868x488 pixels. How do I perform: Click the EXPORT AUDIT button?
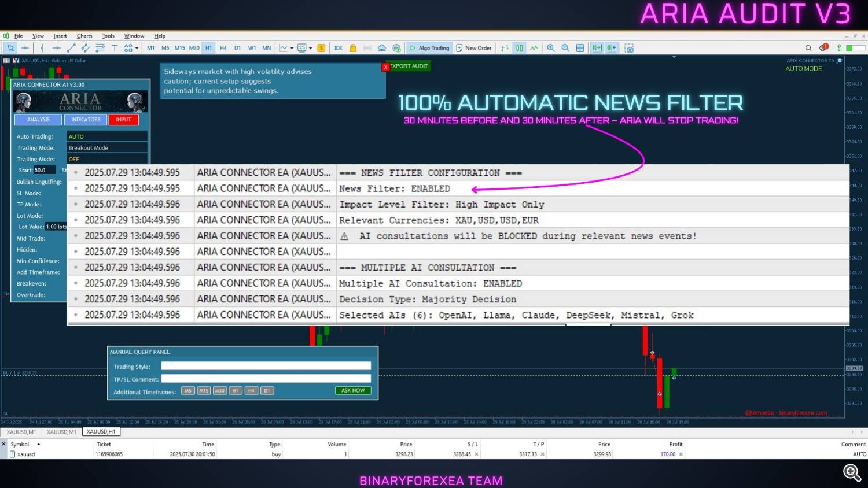pyautogui.click(x=409, y=66)
